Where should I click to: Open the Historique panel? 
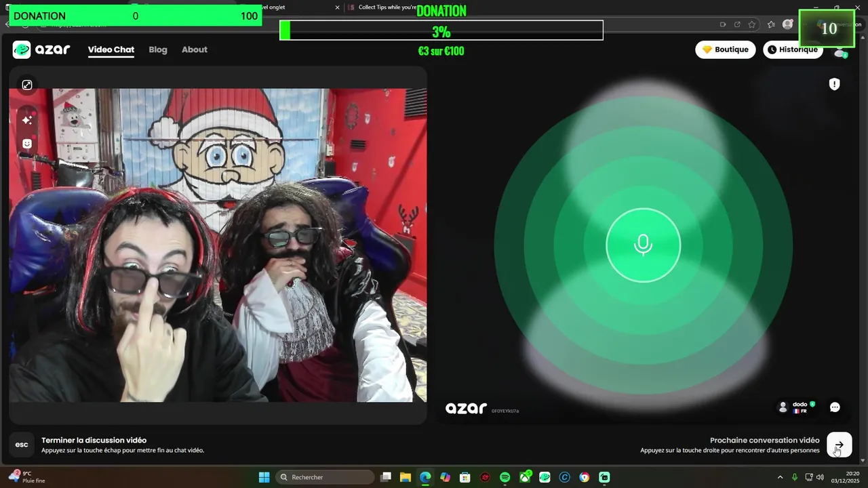pos(793,49)
